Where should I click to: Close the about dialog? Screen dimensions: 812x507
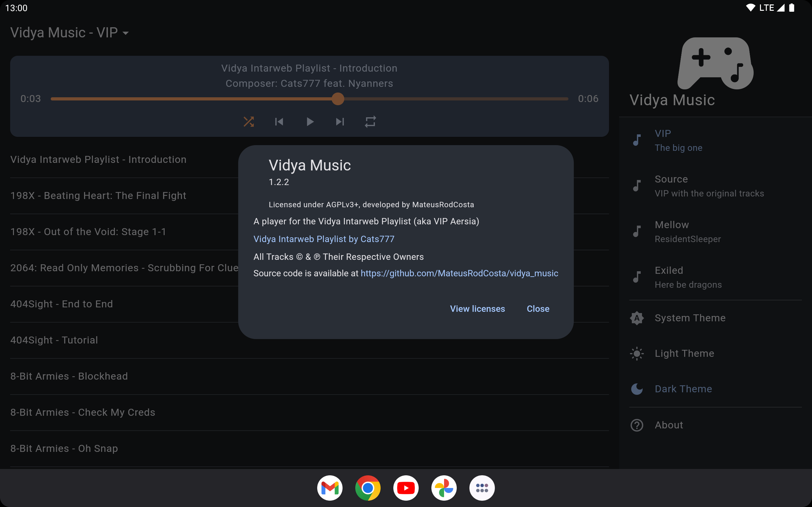point(538,309)
